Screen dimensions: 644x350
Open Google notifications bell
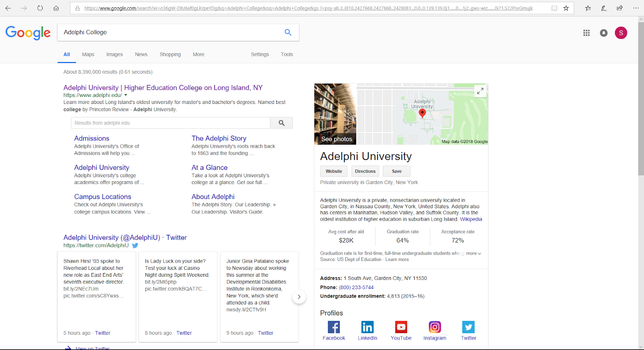(x=604, y=33)
